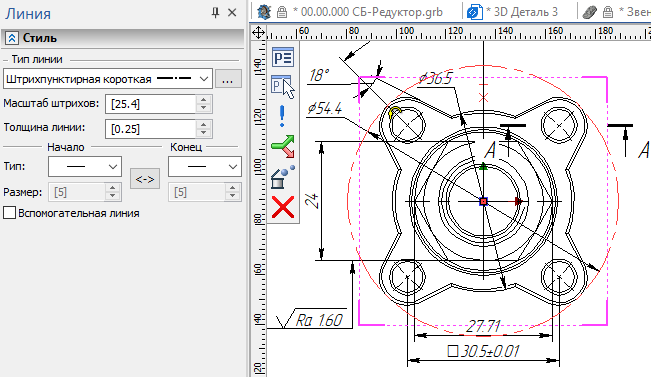Click the Конец Размер field

pos(196,192)
